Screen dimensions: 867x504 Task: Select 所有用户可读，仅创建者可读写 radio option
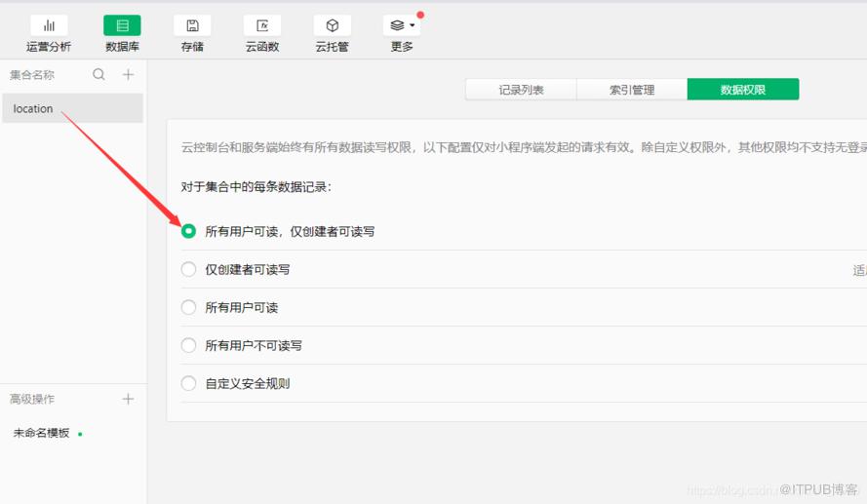point(188,231)
